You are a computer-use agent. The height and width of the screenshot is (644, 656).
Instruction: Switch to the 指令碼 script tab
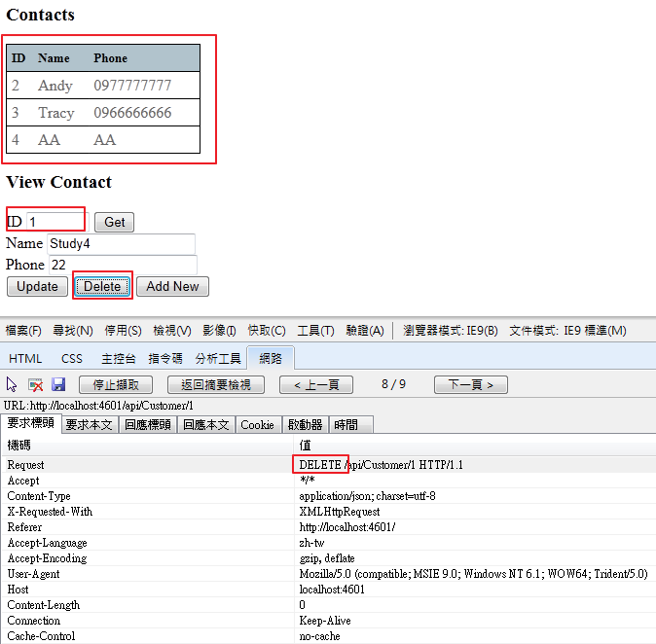point(165,359)
